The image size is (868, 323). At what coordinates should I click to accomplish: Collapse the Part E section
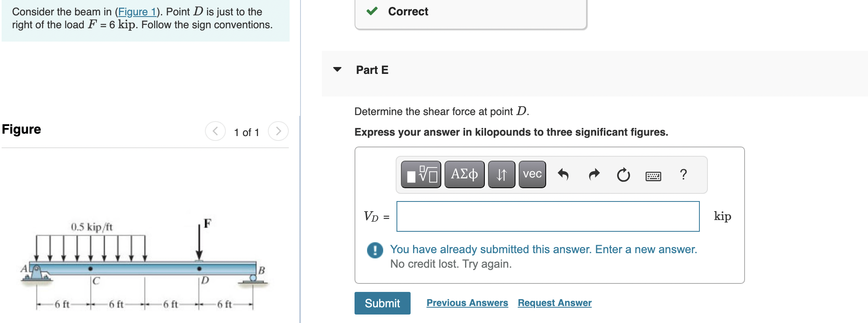point(337,70)
